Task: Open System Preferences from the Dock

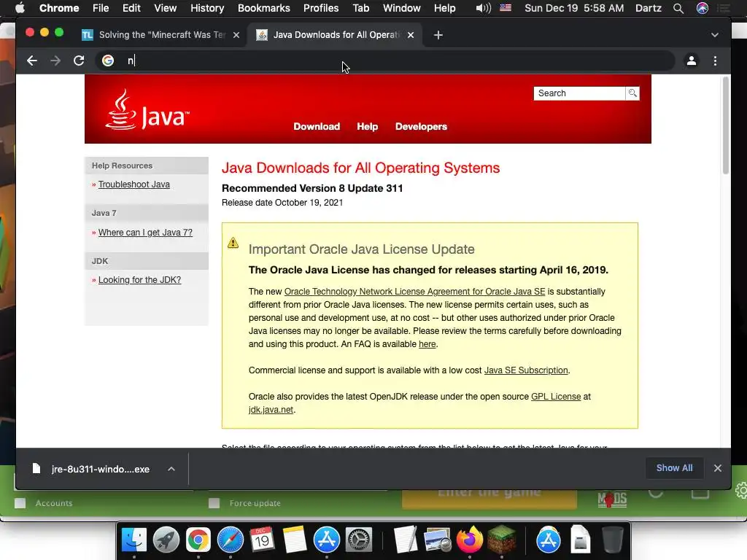Action: pos(358,540)
